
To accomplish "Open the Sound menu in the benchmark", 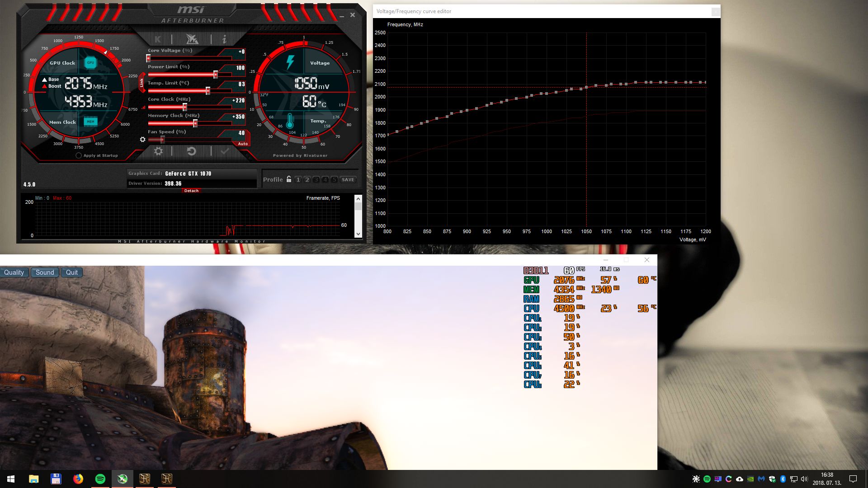I will (45, 272).
